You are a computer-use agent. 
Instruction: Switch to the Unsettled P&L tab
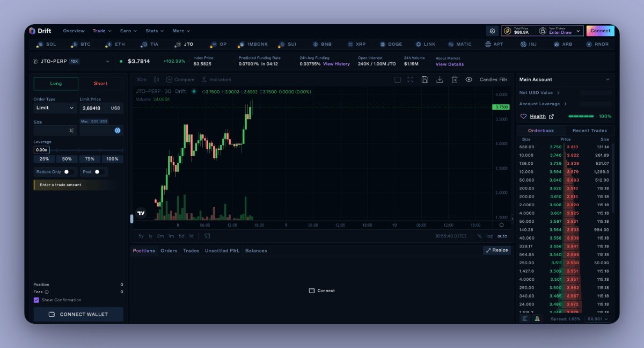tap(222, 251)
